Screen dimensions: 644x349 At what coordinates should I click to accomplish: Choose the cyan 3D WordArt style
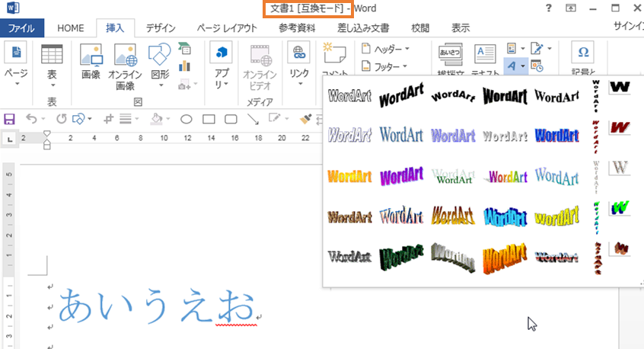pyautogui.click(x=505, y=216)
